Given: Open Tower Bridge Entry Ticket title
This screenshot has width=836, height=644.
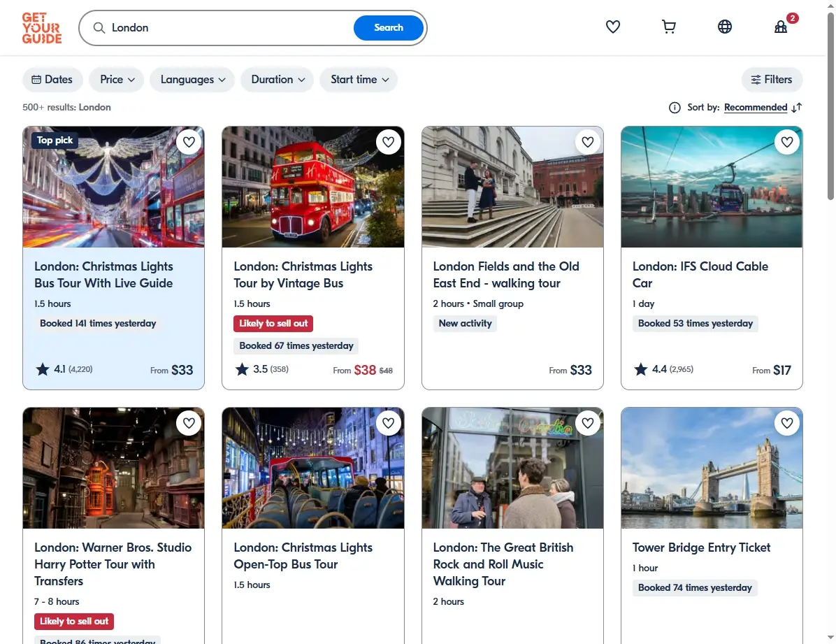Looking at the screenshot, I should 701,548.
